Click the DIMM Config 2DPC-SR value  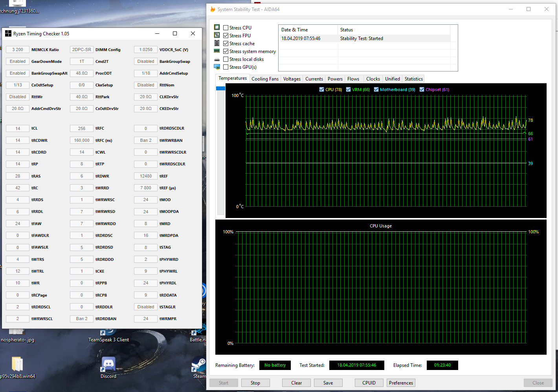pos(82,50)
